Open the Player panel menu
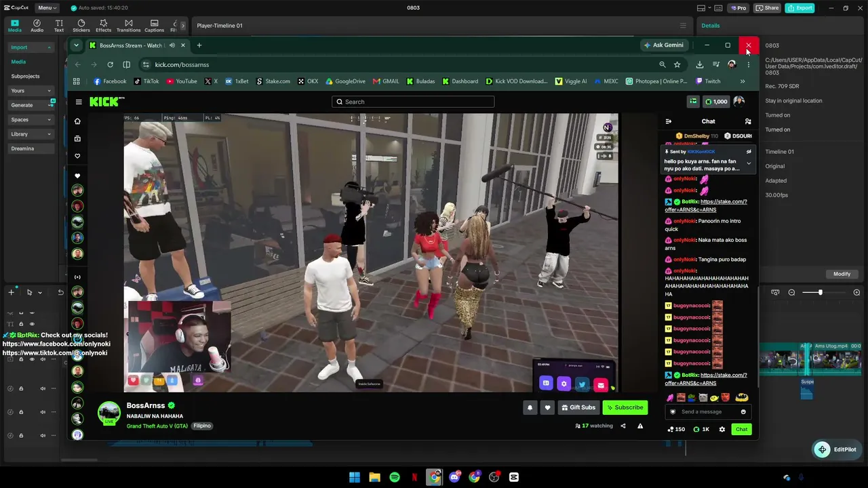The height and width of the screenshot is (488, 868). [x=683, y=26]
